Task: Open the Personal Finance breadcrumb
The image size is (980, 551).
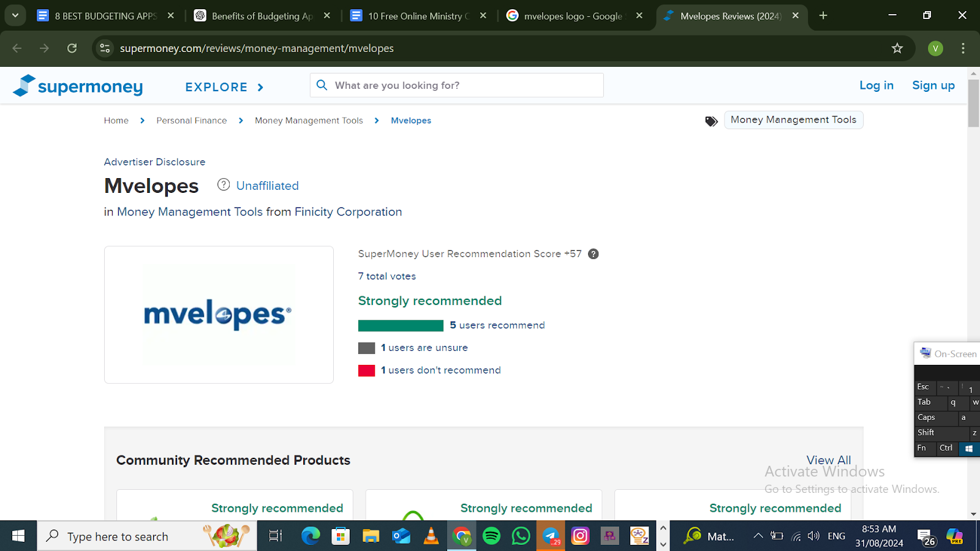Action: click(192, 121)
